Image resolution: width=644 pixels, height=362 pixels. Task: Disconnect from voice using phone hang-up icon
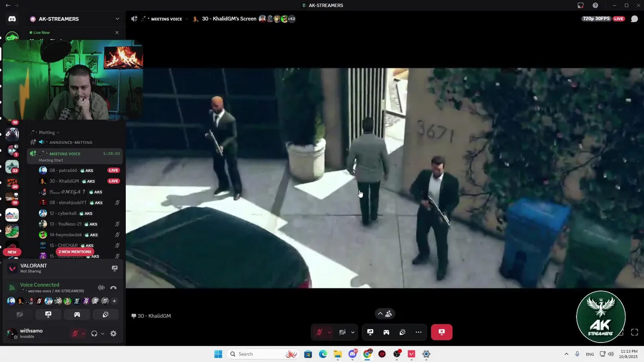113,288
